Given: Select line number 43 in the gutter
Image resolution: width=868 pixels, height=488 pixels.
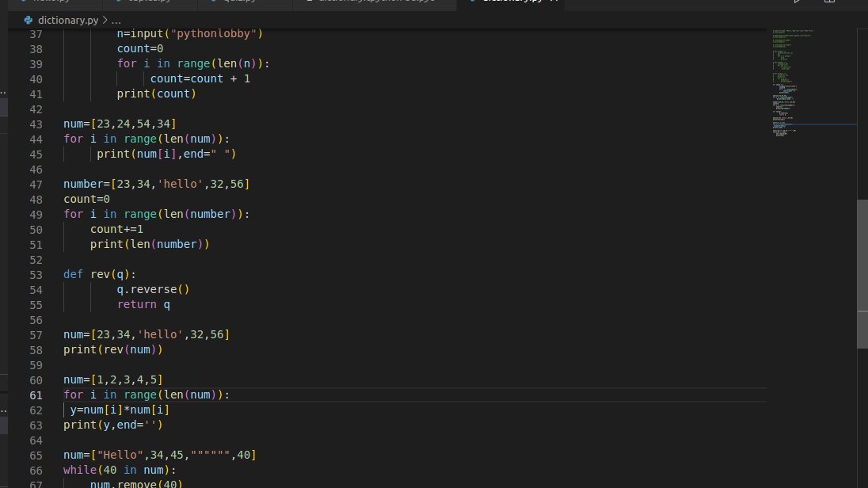Looking at the screenshot, I should coord(36,124).
